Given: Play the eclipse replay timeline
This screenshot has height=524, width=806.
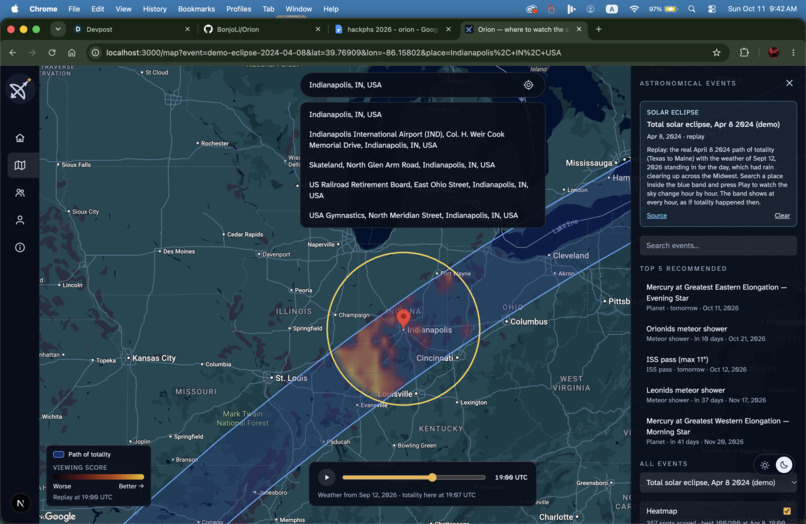Looking at the screenshot, I should (326, 478).
